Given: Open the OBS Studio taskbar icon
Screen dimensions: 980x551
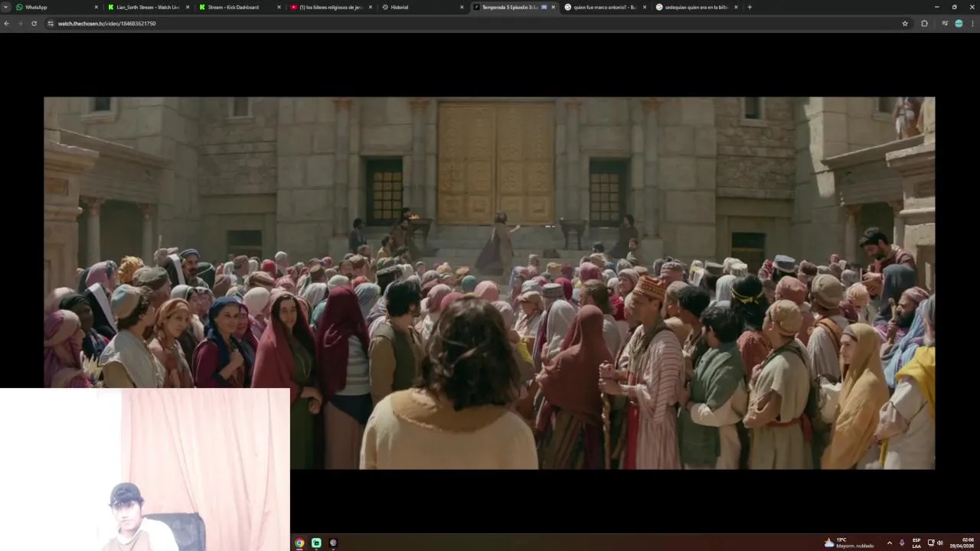Looking at the screenshot, I should [x=333, y=543].
